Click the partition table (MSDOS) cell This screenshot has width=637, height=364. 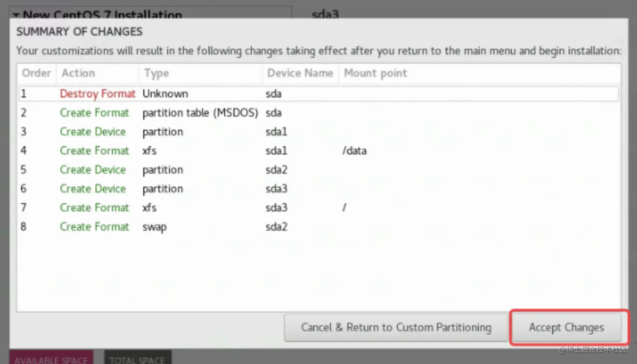200,113
